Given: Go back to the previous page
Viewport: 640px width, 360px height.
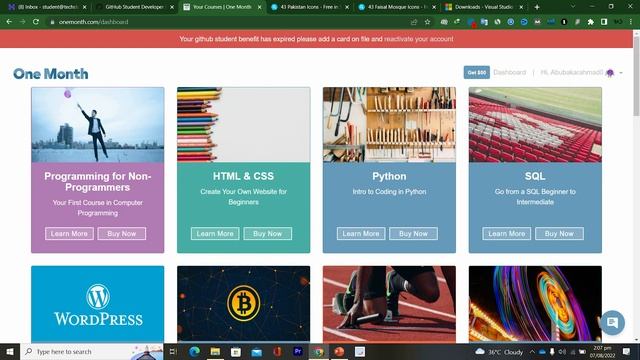Looking at the screenshot, I should [9, 22].
